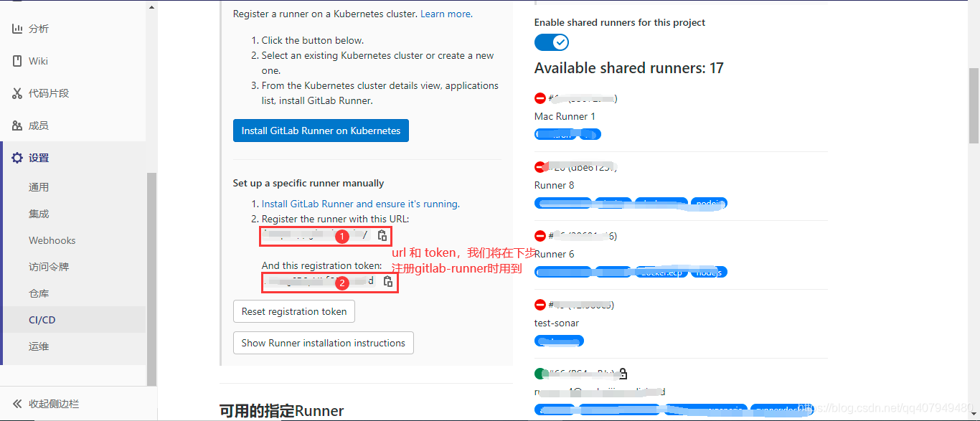This screenshot has height=421, width=980.
Task: Copy the runner URL with clipboard icon
Action: click(x=382, y=235)
